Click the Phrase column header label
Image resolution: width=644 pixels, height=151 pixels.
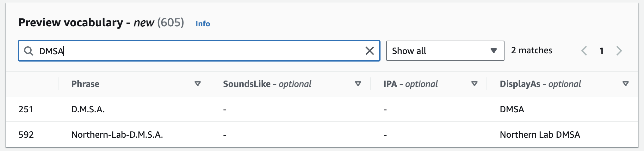[x=85, y=84]
